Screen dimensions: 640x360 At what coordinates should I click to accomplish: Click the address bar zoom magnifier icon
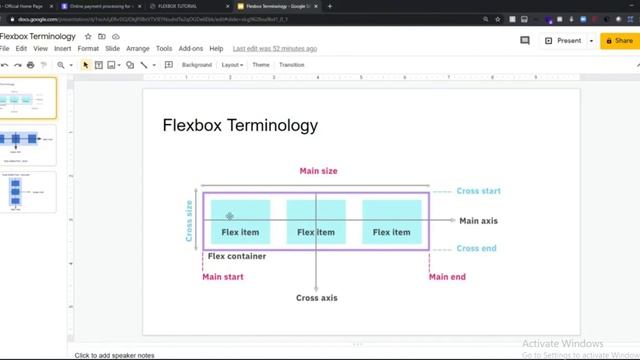[485, 19]
